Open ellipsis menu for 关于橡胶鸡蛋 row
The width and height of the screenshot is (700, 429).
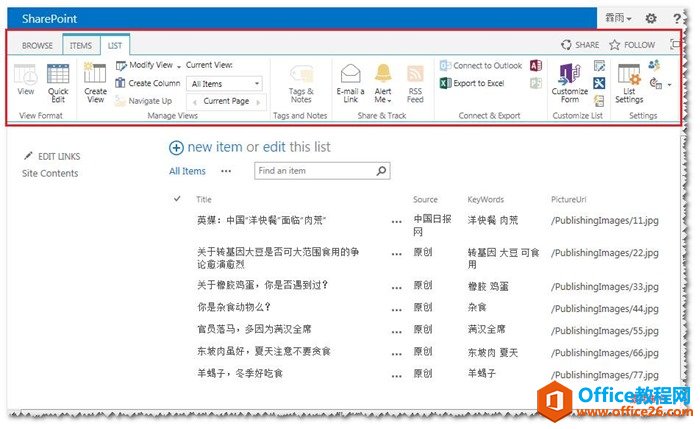(396, 287)
